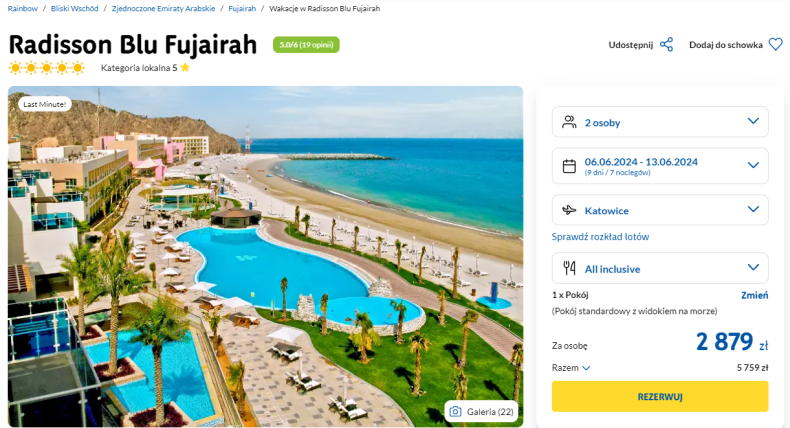Image resolution: width=790 pixels, height=428 pixels.
Task: Expand the 2 osoby guests dropdown
Action: tap(660, 121)
